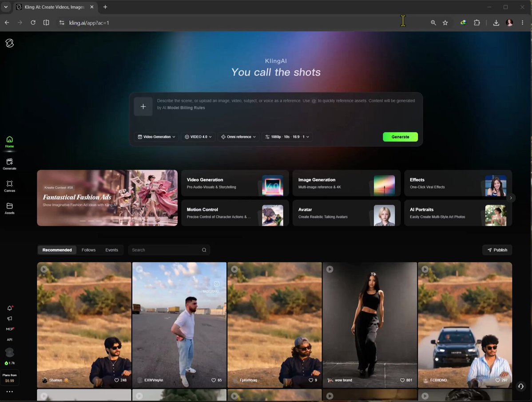Switch to the Events tab
Viewport: 532px width, 402px height.
click(111, 250)
